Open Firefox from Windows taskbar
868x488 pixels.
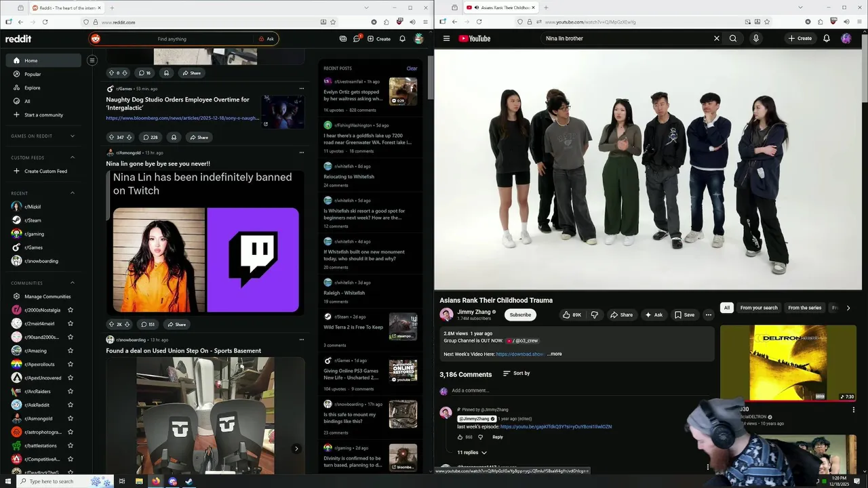coord(156,481)
